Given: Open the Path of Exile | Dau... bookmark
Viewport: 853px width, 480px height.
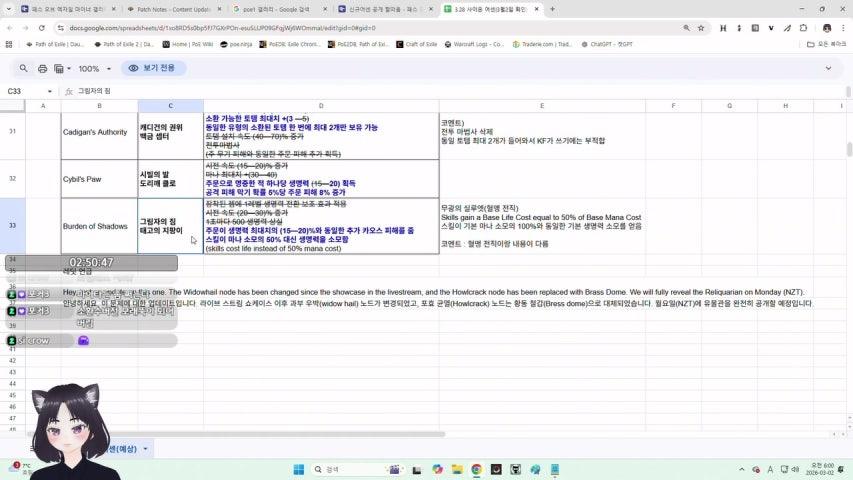Looking at the screenshot, I should 55,45.
